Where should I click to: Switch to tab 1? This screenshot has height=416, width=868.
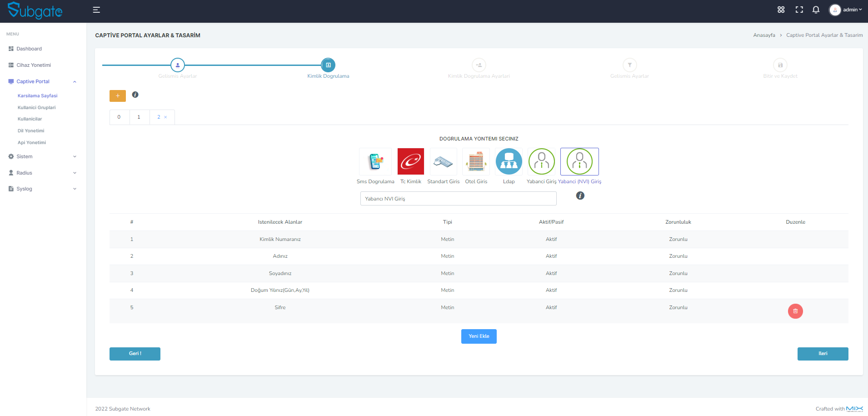[139, 117]
